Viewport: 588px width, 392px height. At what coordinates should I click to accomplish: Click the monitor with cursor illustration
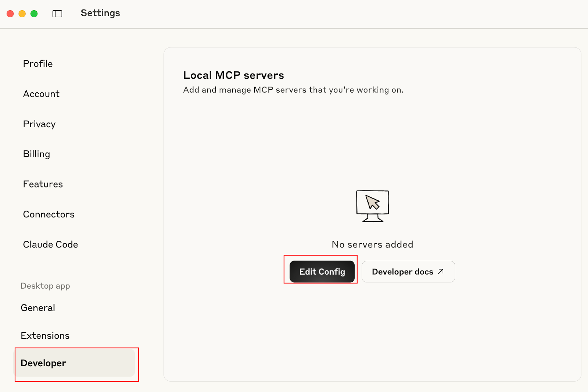(x=372, y=206)
